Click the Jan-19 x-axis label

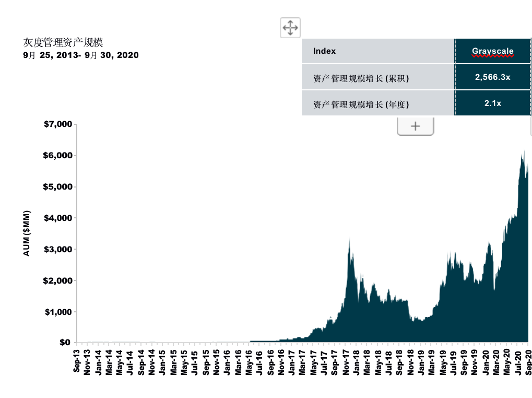click(421, 361)
